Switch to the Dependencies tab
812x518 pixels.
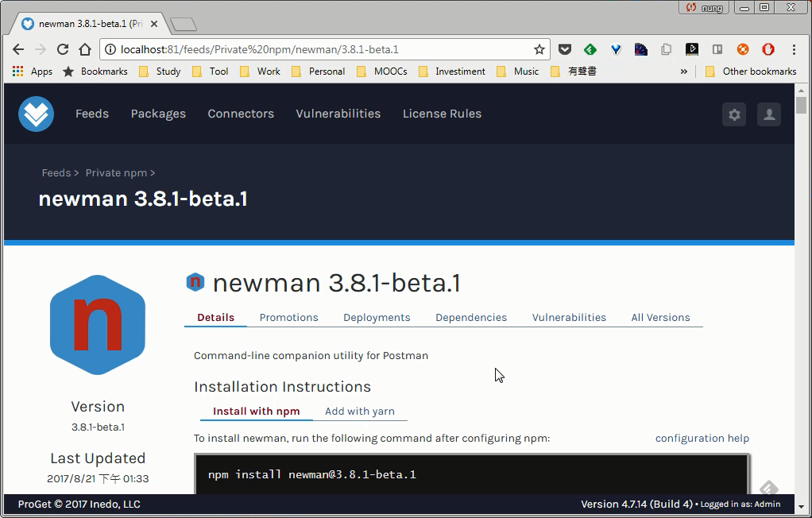pos(471,318)
